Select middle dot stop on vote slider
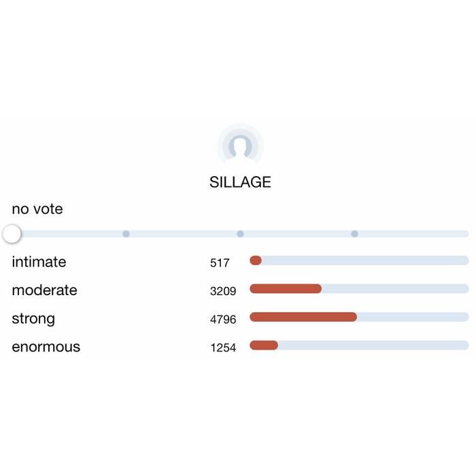This screenshot has height=476, width=476. tap(240, 234)
